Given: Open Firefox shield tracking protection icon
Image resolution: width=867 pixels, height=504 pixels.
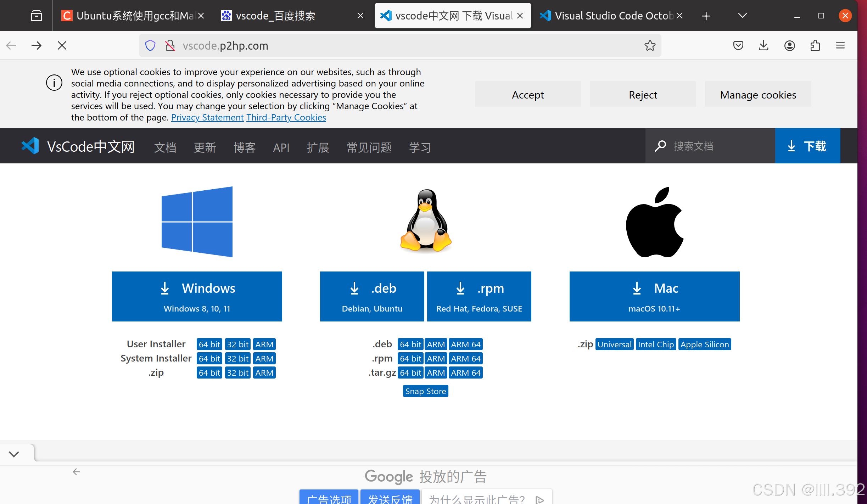Looking at the screenshot, I should coord(150,45).
